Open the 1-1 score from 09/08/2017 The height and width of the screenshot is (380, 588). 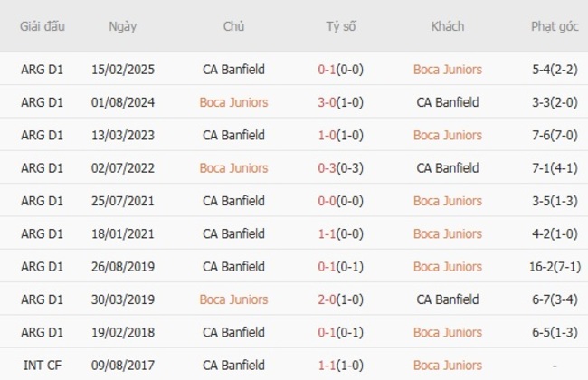(x=340, y=365)
